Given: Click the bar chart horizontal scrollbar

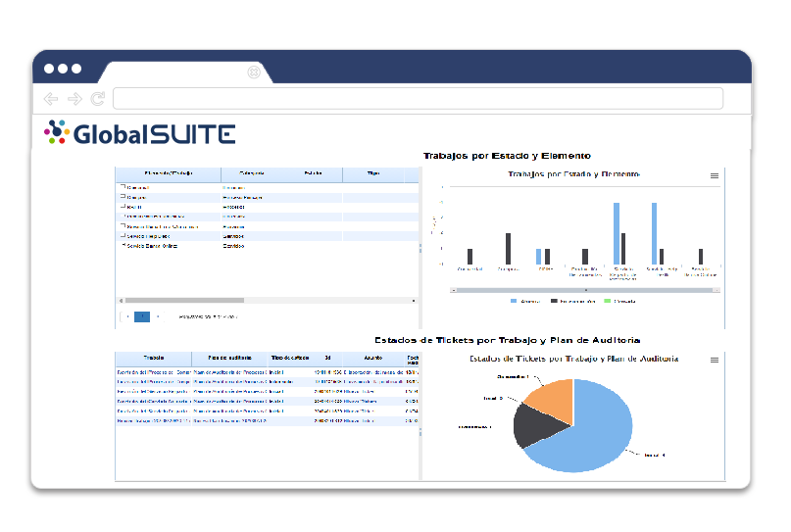Looking at the screenshot, I should (x=585, y=290).
